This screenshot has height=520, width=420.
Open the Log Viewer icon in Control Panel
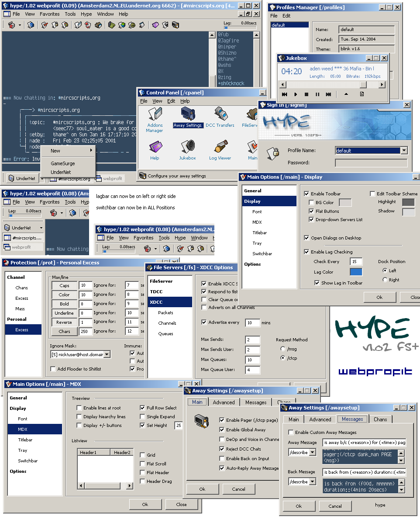click(220, 150)
